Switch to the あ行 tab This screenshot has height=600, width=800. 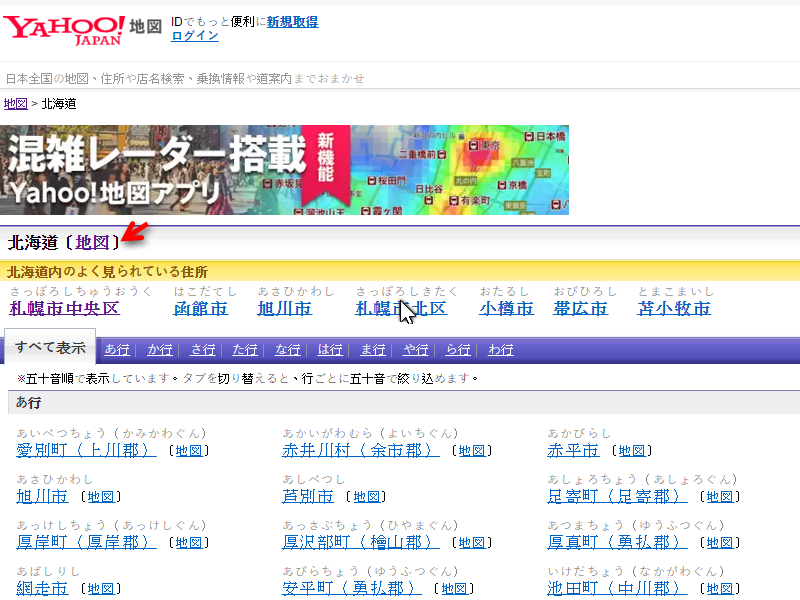[117, 349]
